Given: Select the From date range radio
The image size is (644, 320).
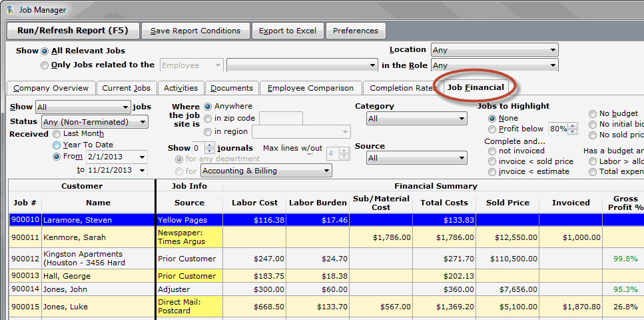Looking at the screenshot, I should (x=56, y=157).
